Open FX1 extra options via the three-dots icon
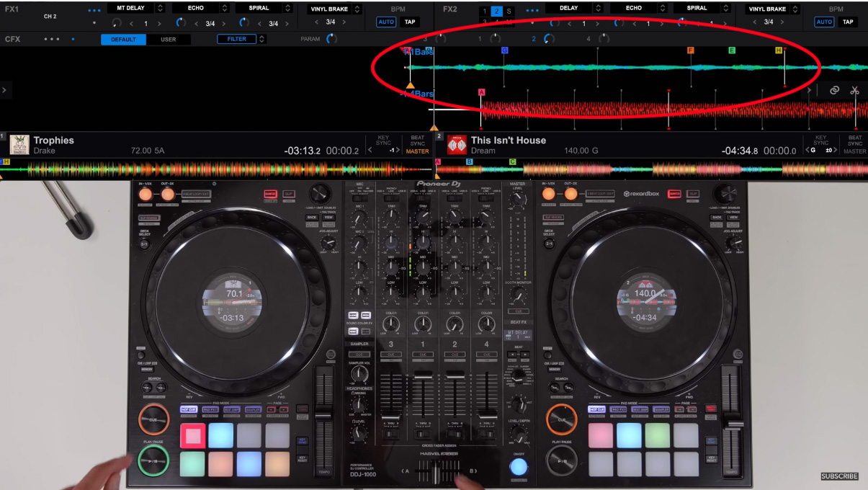Image resolution: width=868 pixels, height=490 pixels. [x=92, y=9]
